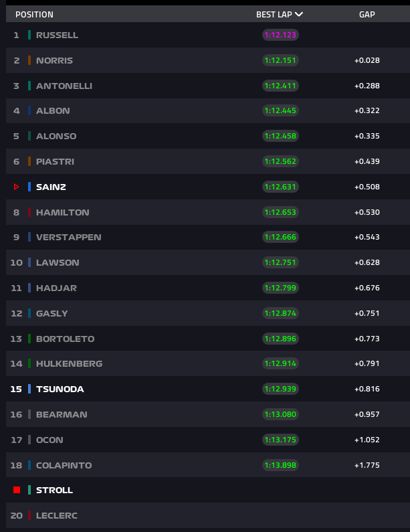Select the Gap column header

[x=367, y=14]
